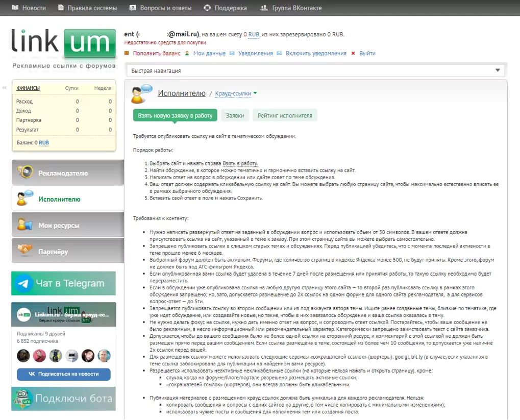Open the Linkum.ru VK group widget header
The image size is (520, 420).
(64, 314)
